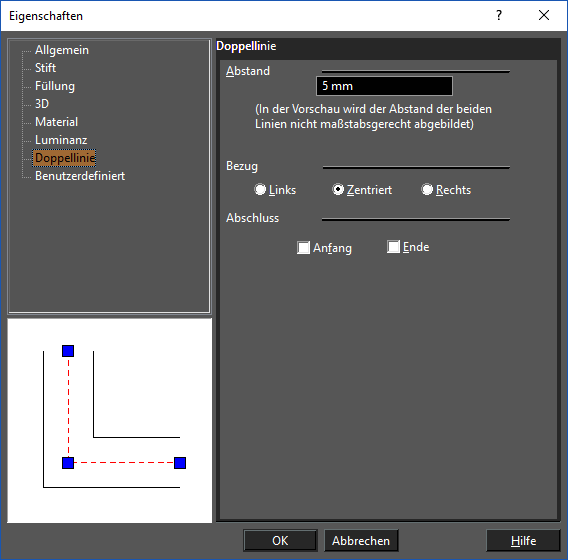Select the Material tree entry
This screenshot has width=568, height=560.
[x=56, y=122]
